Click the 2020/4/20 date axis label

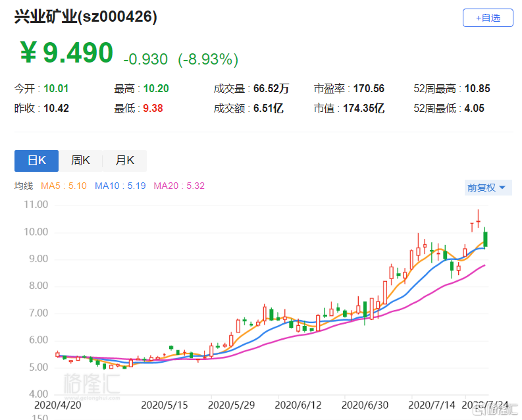[57, 406]
